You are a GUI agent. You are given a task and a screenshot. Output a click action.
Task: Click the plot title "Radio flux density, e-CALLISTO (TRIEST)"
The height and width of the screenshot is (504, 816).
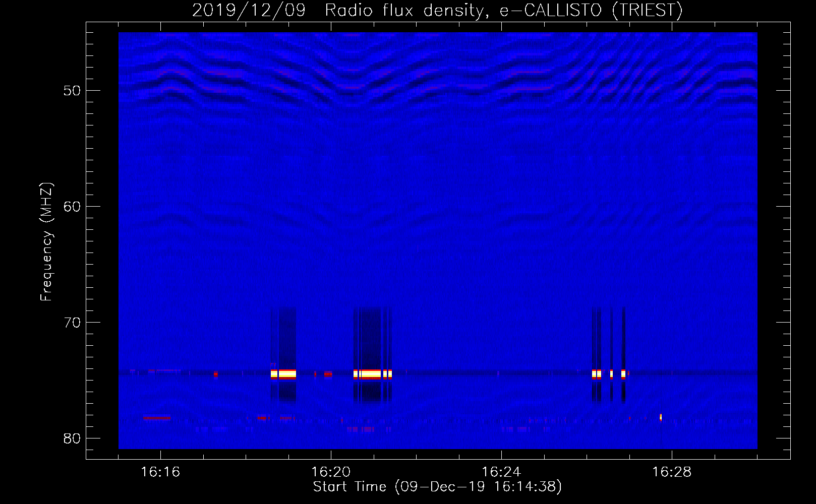[x=503, y=11]
